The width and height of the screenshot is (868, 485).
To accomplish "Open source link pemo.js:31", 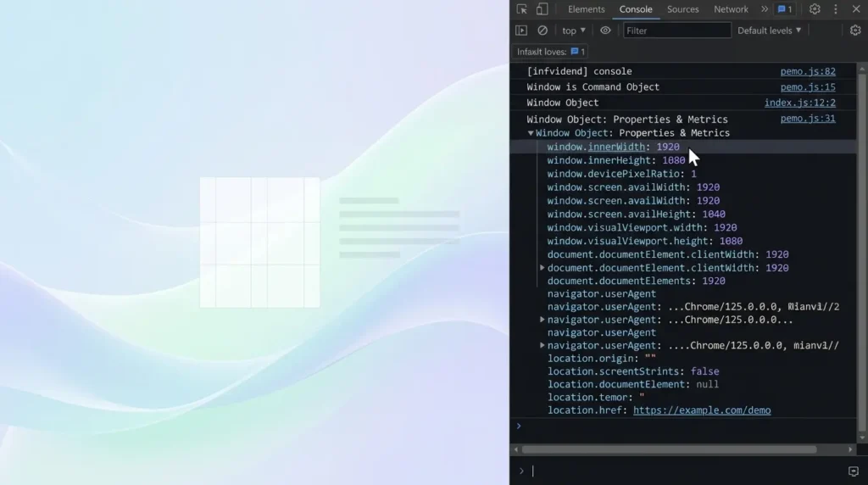I will (x=808, y=119).
